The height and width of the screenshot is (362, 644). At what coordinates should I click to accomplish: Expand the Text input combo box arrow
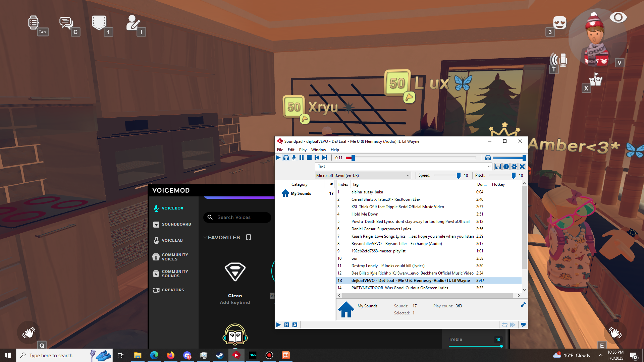click(489, 167)
